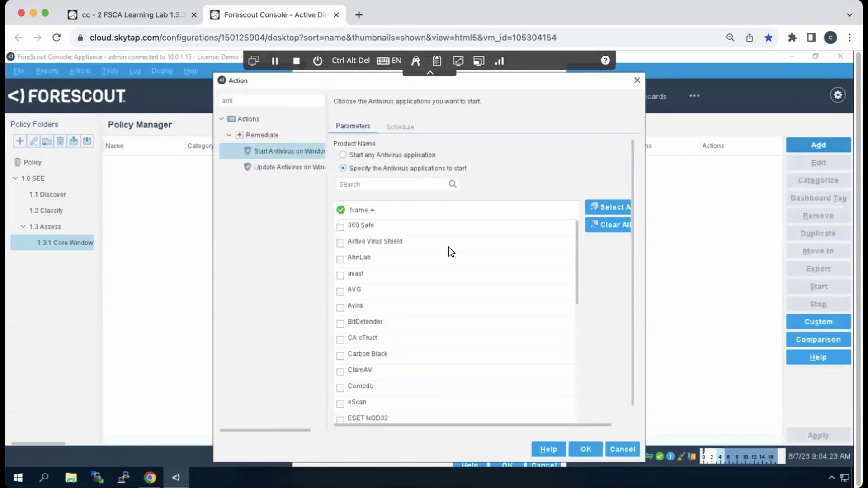Check the Active Virus Shield checkbox

coord(340,243)
